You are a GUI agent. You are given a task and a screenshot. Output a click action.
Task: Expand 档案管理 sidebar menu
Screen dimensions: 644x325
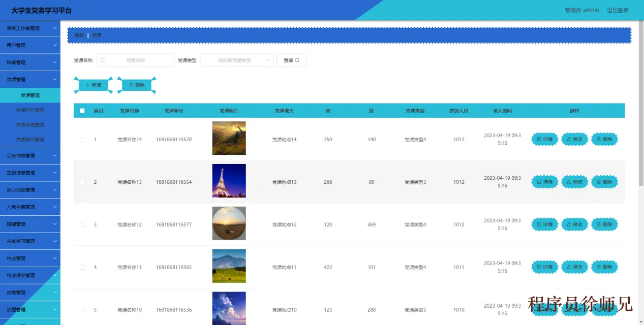(30, 62)
